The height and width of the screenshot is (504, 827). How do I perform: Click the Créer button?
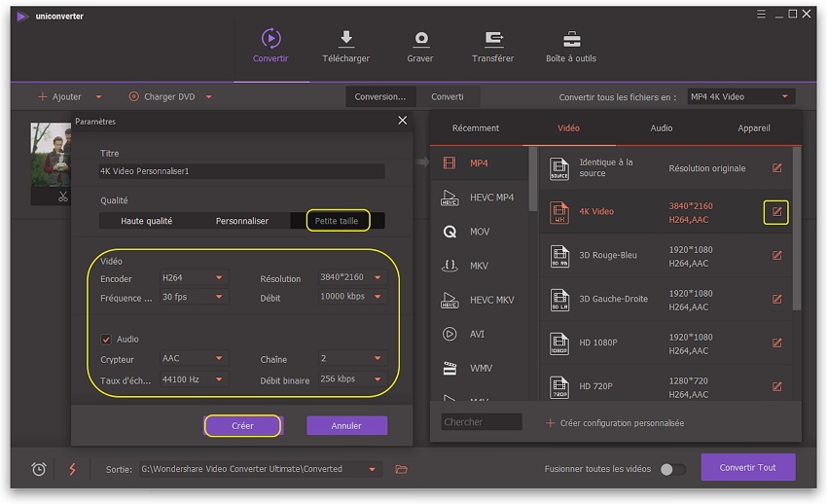[x=242, y=426]
